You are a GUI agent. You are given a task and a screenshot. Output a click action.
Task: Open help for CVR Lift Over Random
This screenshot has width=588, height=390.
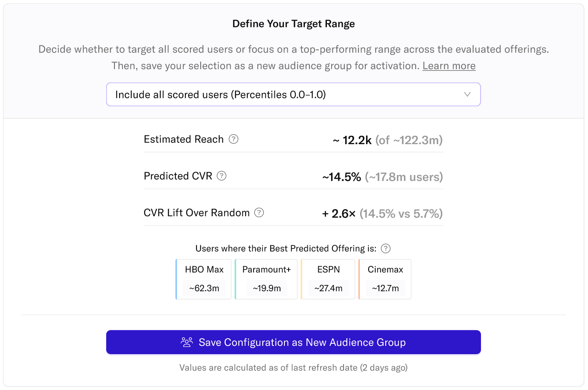[259, 212]
